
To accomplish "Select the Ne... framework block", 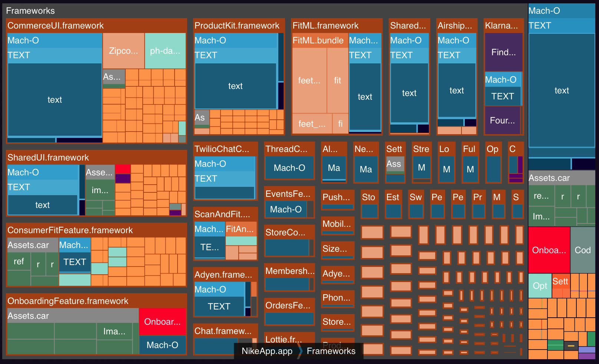I will click(366, 162).
